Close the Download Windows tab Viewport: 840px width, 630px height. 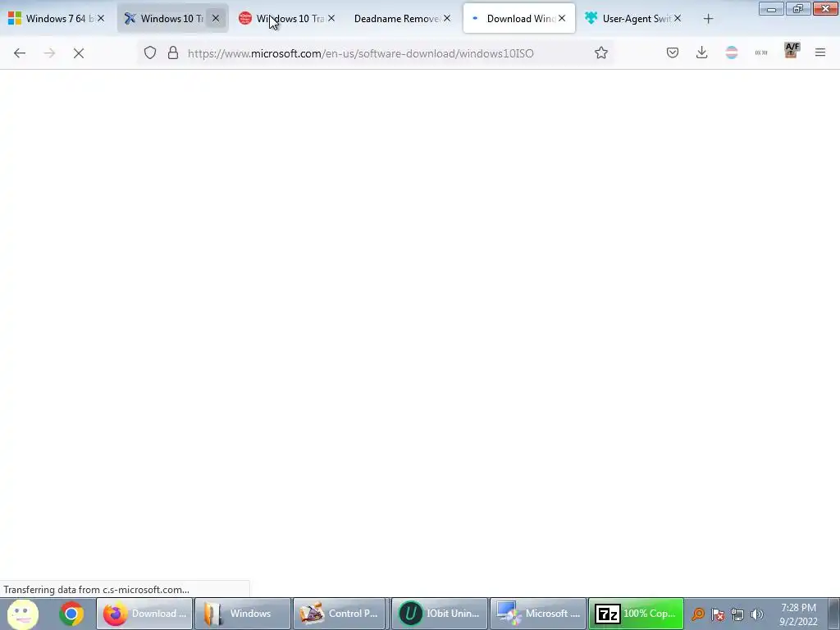(562, 18)
